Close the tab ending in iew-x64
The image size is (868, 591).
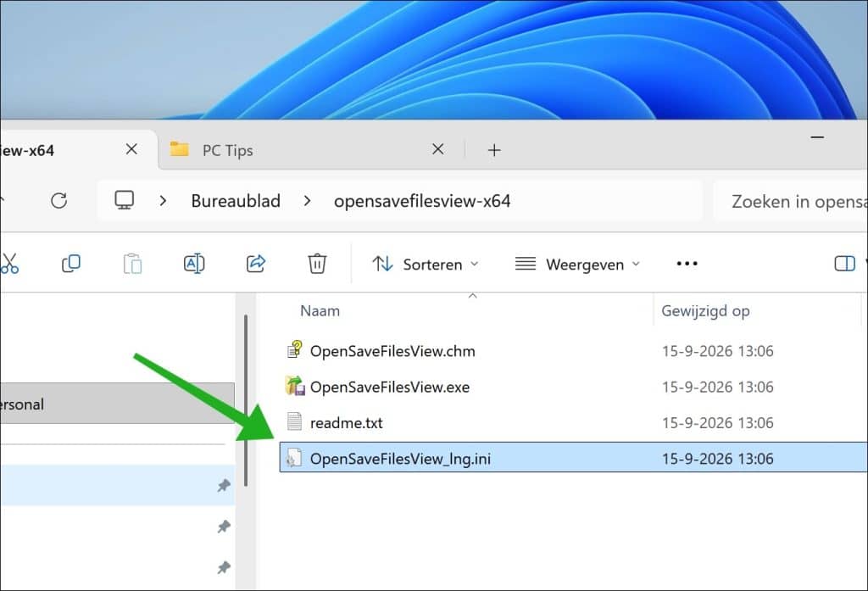(131, 149)
